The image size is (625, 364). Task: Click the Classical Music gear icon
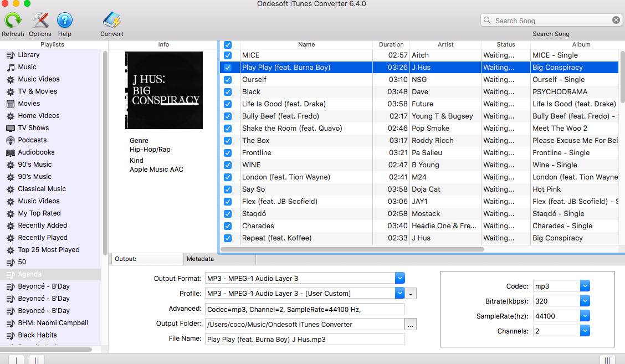(x=11, y=189)
